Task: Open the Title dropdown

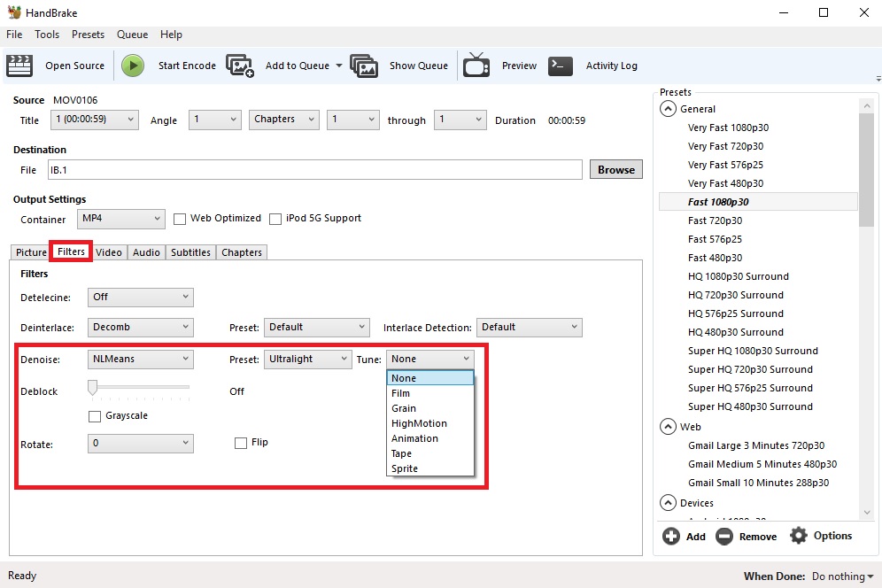Action: click(x=95, y=120)
